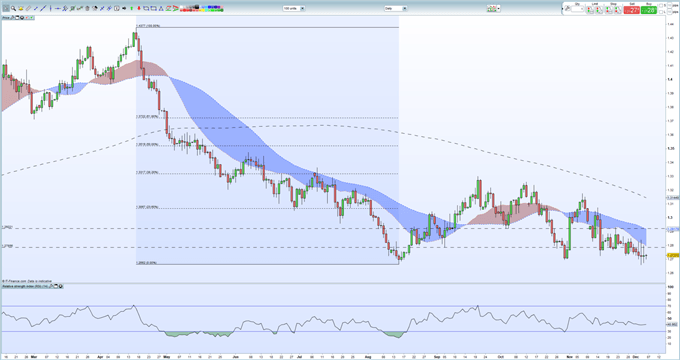Click the black right arrow tool
The image size is (680, 360).
pyautogui.click(x=124, y=8)
